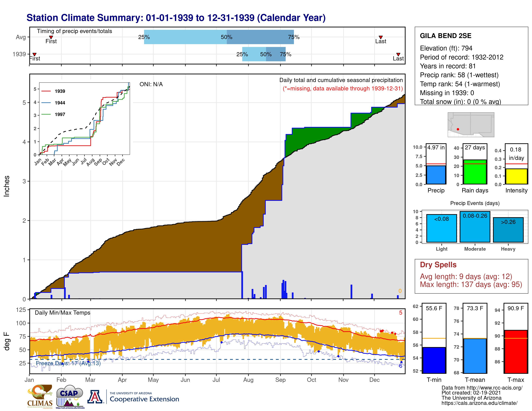Screen dimensions: 532x411
Task: Click the Avg length: 9 days text
Action: pos(466,277)
